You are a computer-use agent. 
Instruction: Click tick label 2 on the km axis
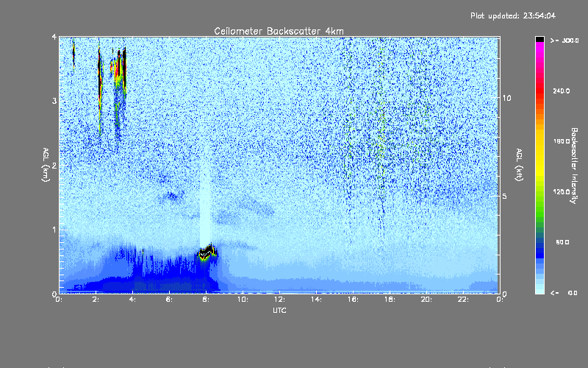click(x=54, y=165)
